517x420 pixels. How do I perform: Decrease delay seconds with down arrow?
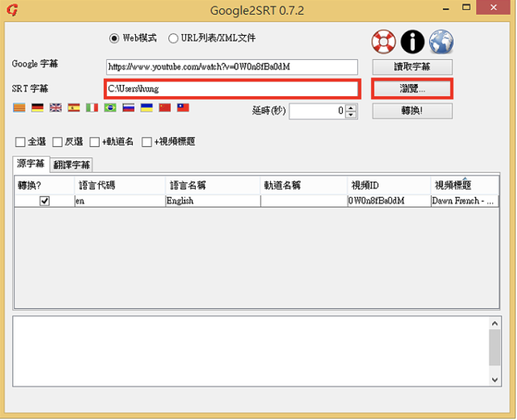[x=351, y=114]
